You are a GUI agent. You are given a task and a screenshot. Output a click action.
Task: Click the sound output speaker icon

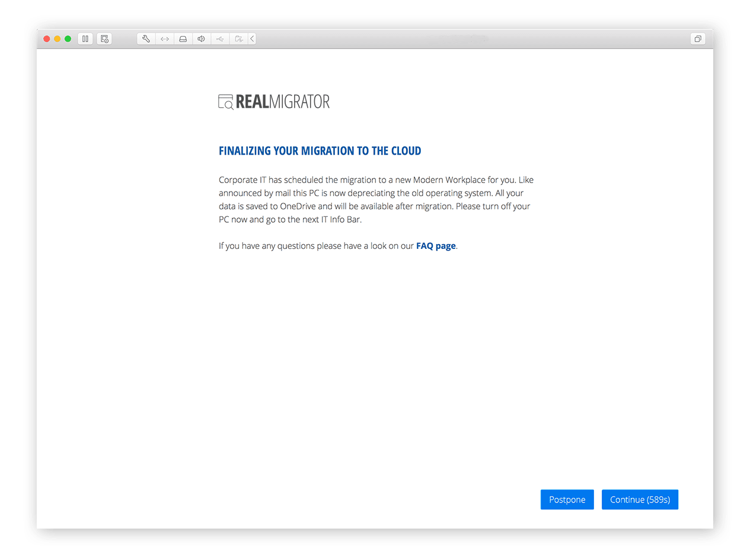(x=201, y=39)
